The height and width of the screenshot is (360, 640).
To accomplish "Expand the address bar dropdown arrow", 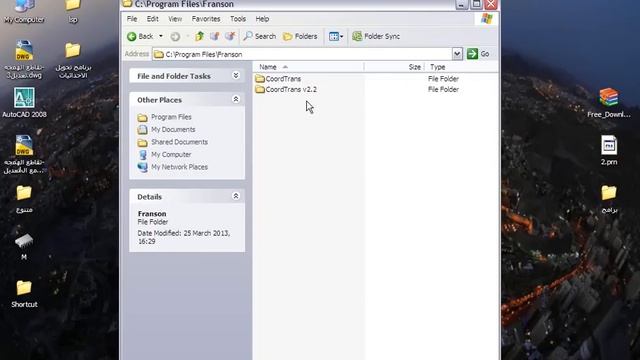I will coord(457,54).
